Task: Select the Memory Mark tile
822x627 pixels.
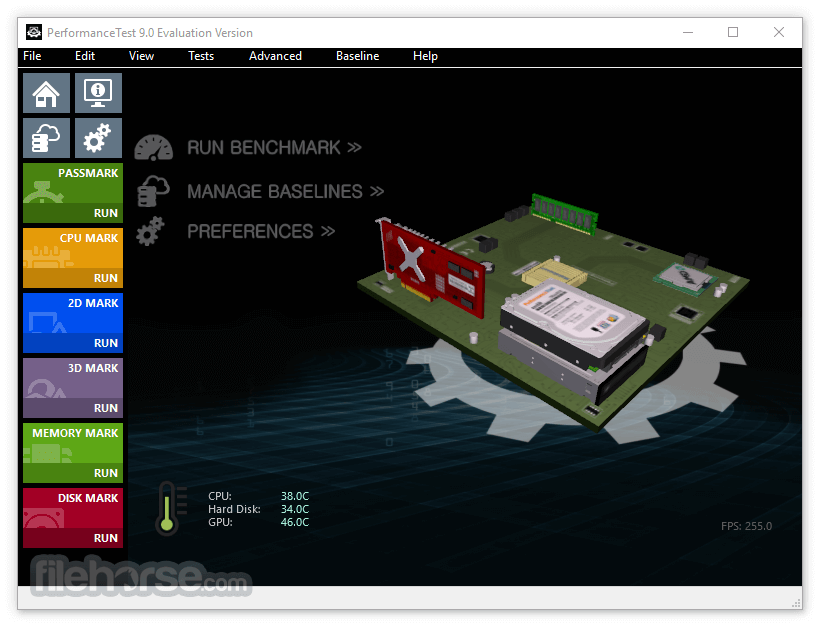Action: pos(73,453)
